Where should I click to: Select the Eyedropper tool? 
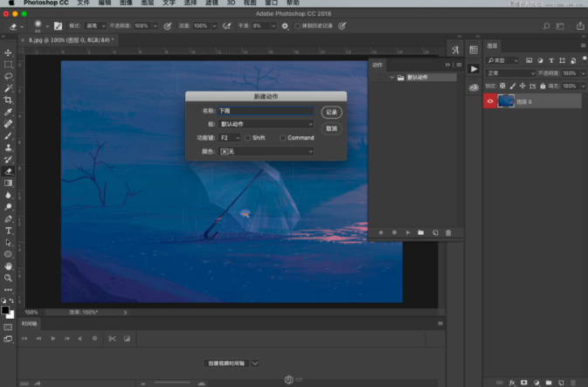8,113
